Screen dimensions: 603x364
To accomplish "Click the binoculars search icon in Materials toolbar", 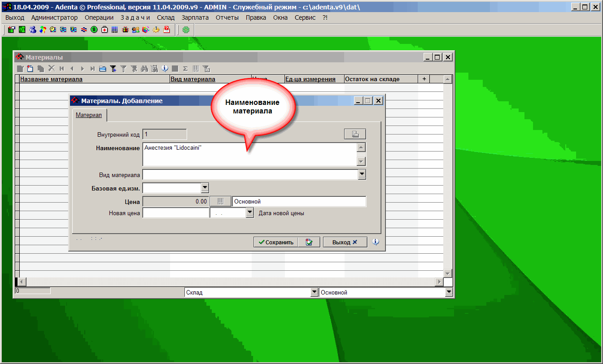I will [x=144, y=69].
